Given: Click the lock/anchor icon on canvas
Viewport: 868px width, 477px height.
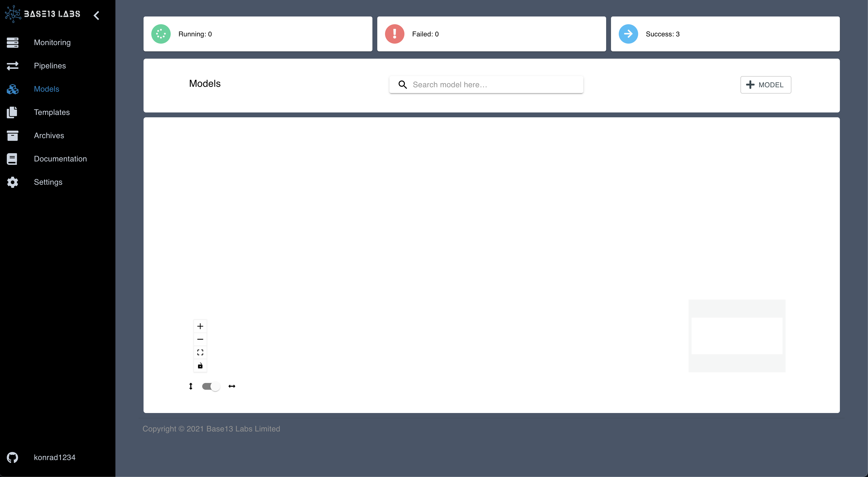Looking at the screenshot, I should point(200,366).
